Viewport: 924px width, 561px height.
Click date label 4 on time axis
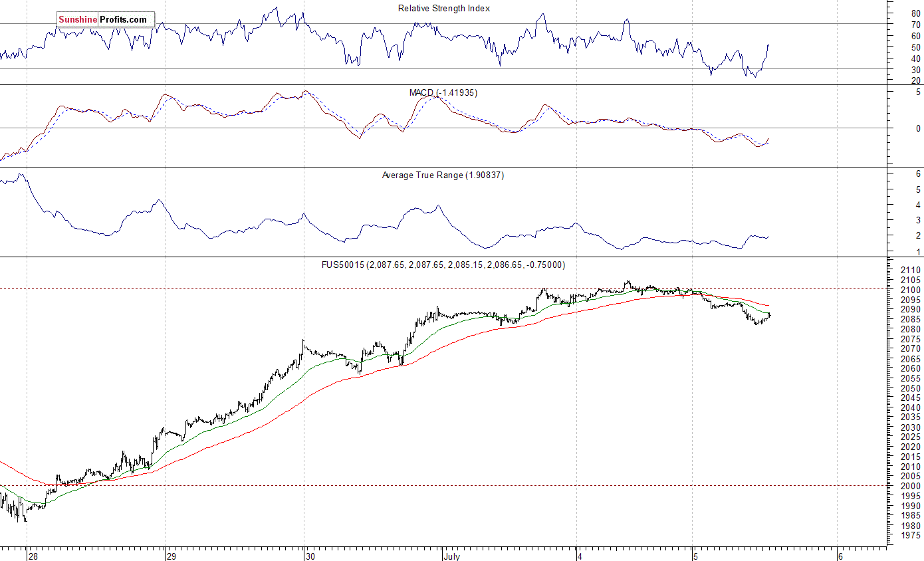tap(580, 556)
